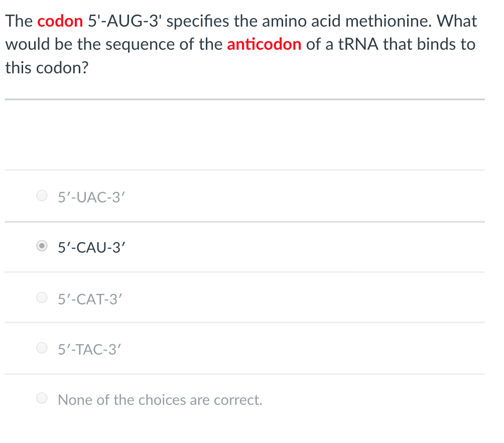Click the question text about the codon
The height and width of the screenshot is (443, 504).
click(241, 44)
